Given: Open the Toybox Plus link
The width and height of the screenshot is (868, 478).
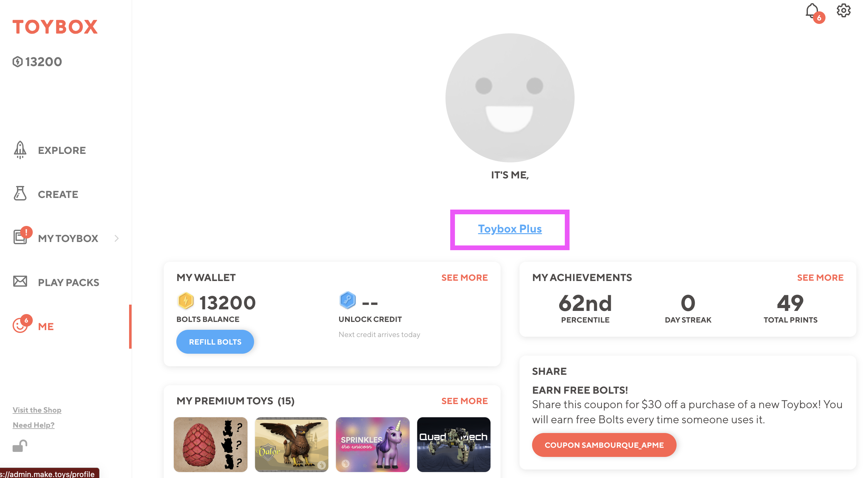Looking at the screenshot, I should (x=509, y=229).
